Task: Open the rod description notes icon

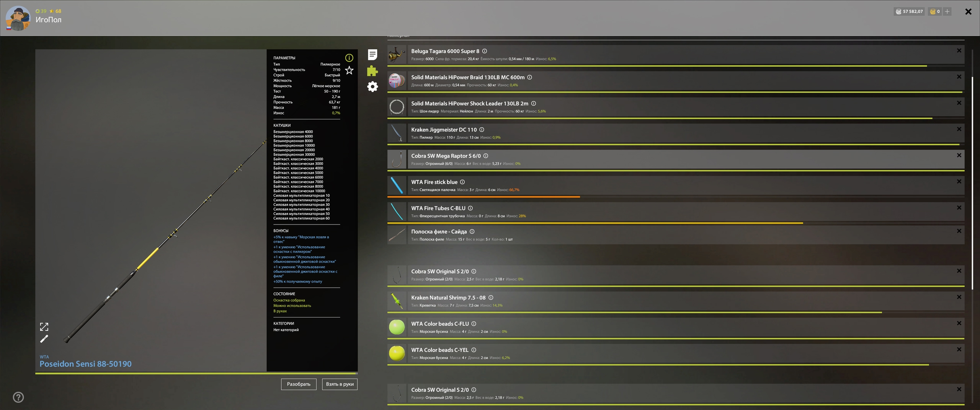Action: pos(372,55)
